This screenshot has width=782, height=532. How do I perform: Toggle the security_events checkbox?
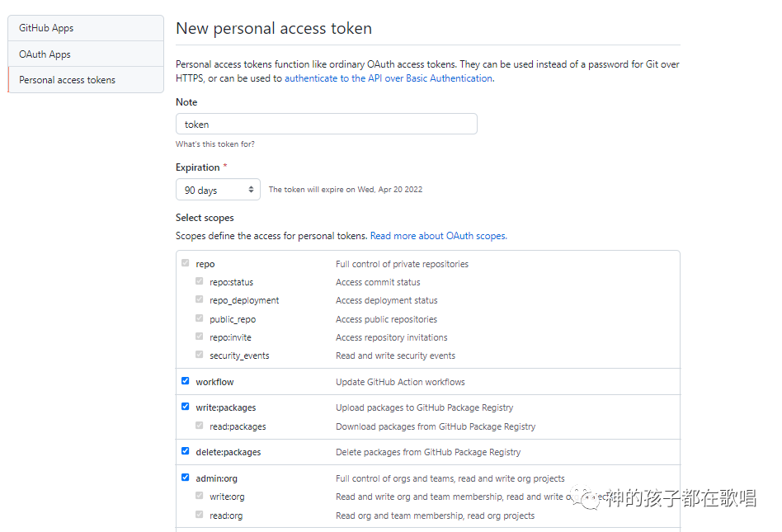point(200,355)
